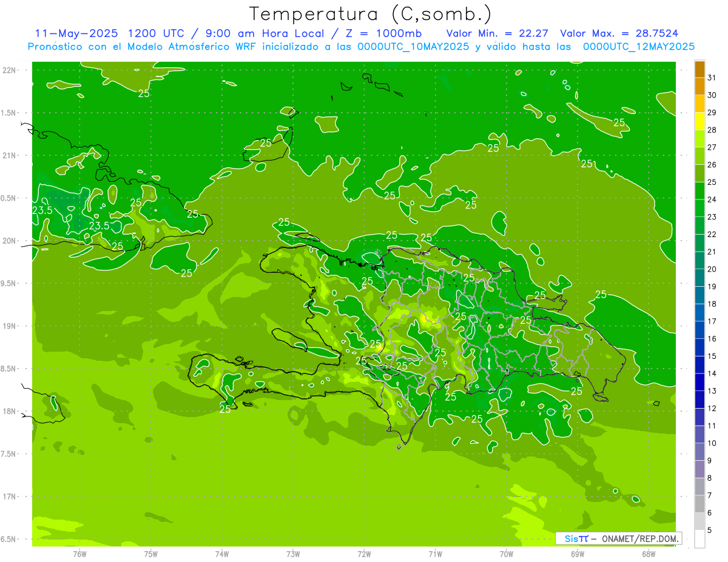This screenshot has height=562, width=728.
Task: Click the purple swatch between 8 and 9
Action: tap(699, 469)
